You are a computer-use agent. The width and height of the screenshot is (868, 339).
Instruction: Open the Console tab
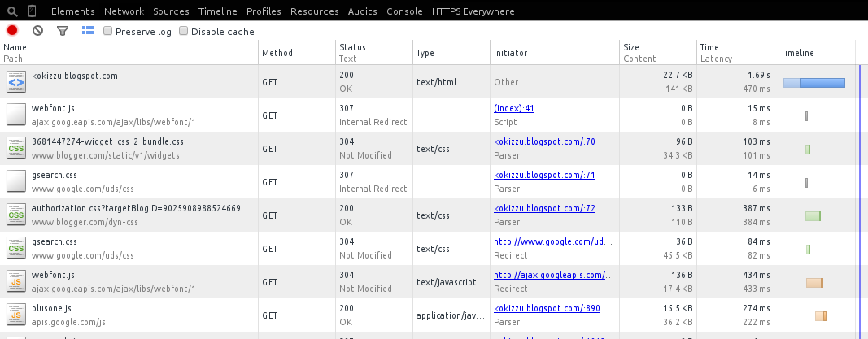coord(404,11)
